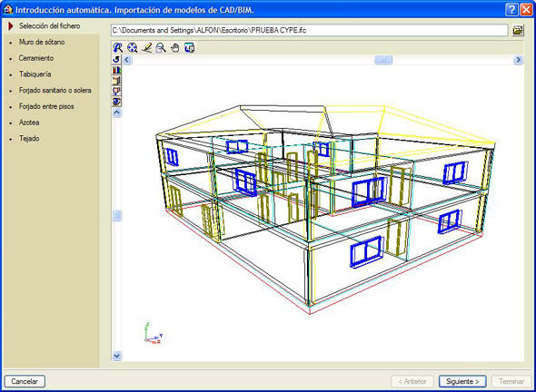This screenshot has height=392, width=536.
Task: Open the colored layers books icon
Action: (x=116, y=70)
